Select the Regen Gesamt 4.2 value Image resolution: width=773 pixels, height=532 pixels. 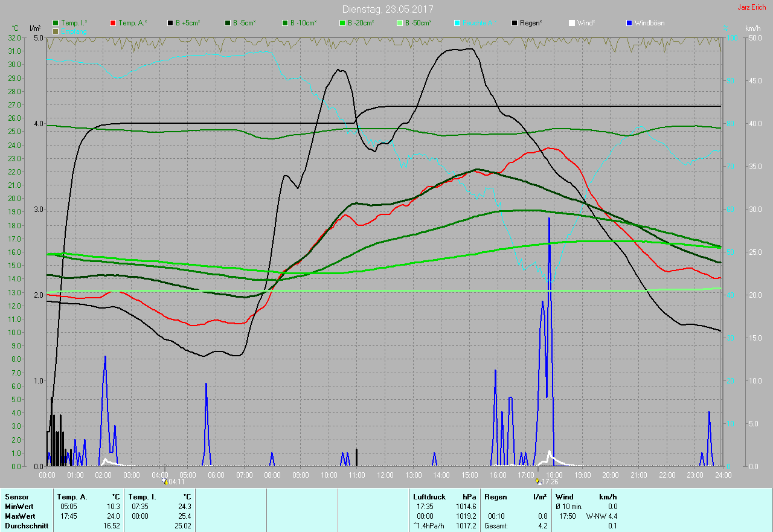(x=542, y=526)
